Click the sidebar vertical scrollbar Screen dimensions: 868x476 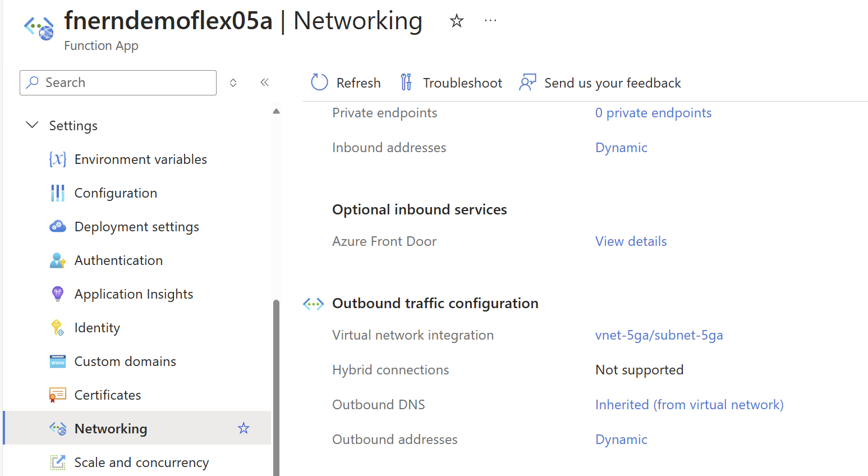click(276, 387)
